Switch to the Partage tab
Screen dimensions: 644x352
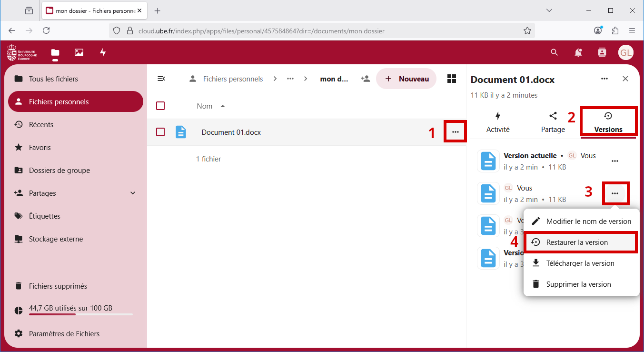553,122
